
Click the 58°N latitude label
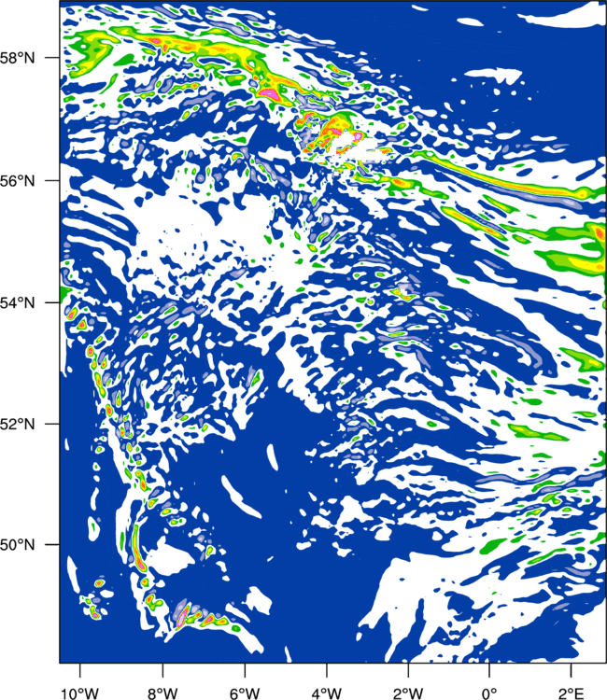tap(17, 58)
